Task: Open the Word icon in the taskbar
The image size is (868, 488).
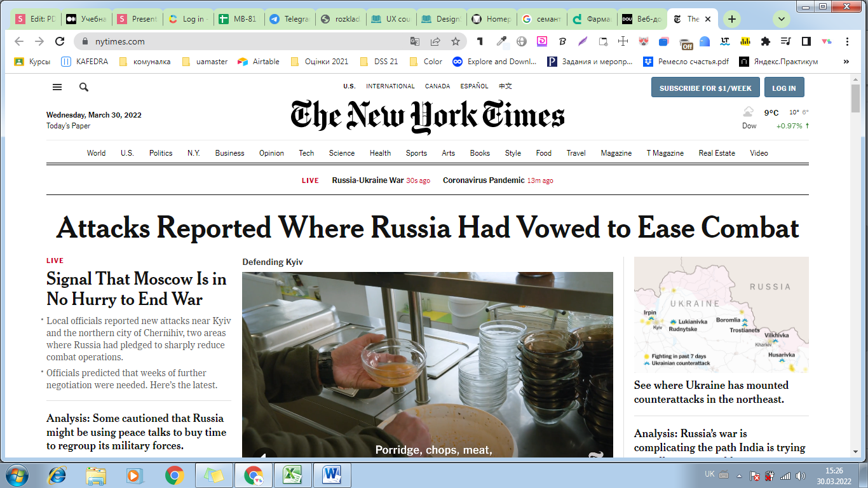Action: 331,475
